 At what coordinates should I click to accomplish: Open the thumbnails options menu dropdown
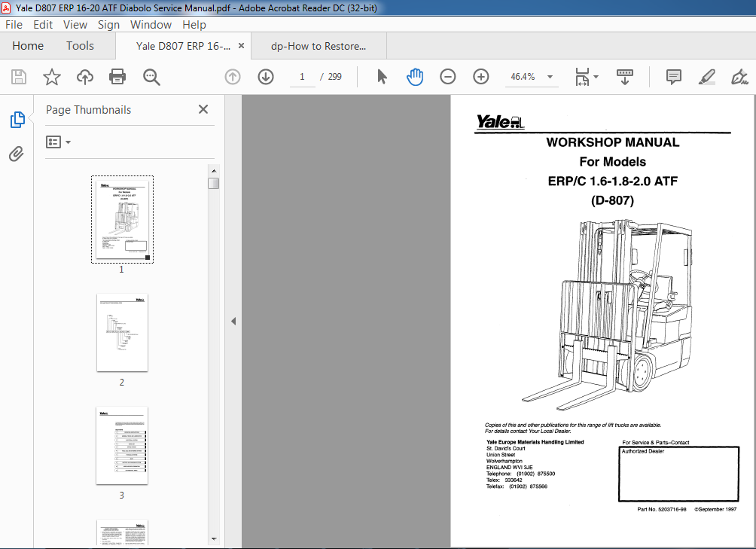[x=58, y=142]
